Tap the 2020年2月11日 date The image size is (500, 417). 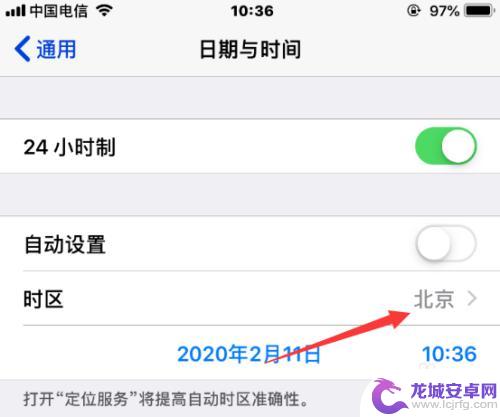click(249, 354)
